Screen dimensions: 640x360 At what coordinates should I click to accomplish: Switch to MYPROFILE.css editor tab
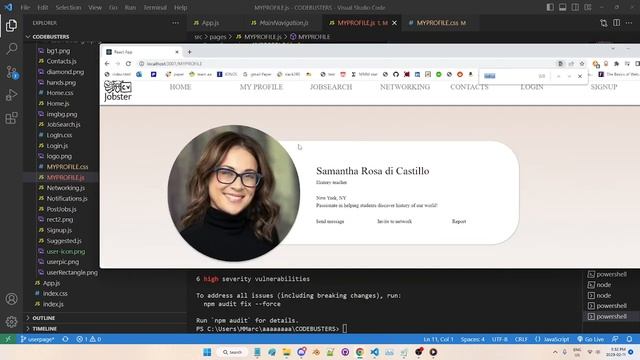coord(441,23)
